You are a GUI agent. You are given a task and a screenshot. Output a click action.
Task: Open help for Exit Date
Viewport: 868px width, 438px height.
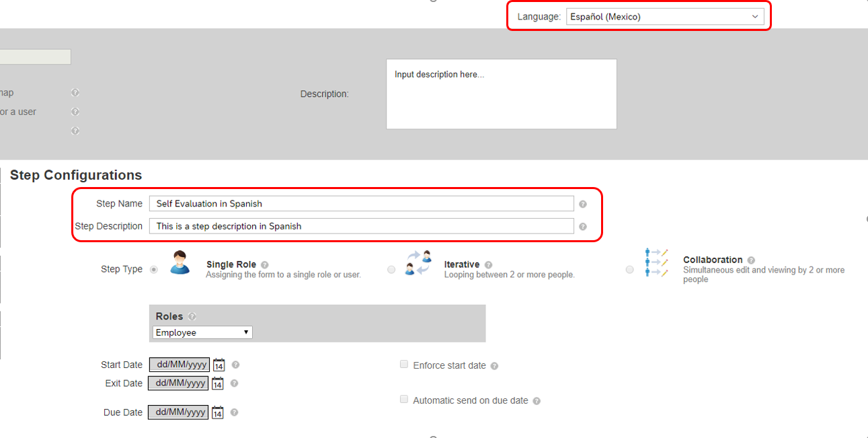click(234, 383)
